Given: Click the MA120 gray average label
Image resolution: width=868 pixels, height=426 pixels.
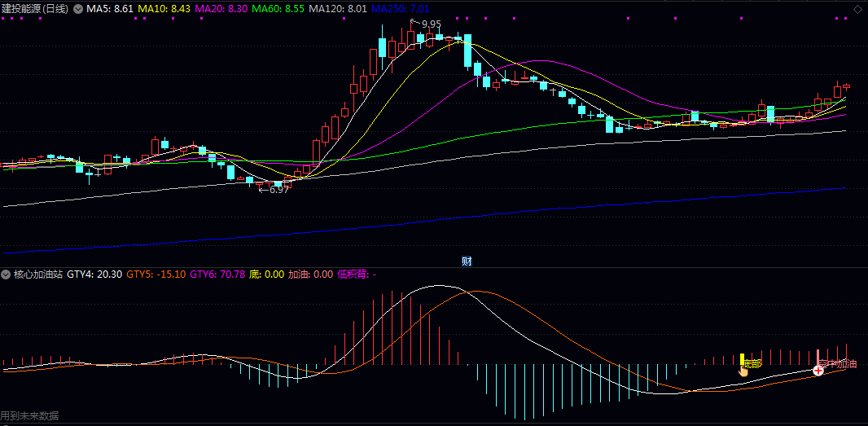Looking at the screenshot, I should point(338,8).
